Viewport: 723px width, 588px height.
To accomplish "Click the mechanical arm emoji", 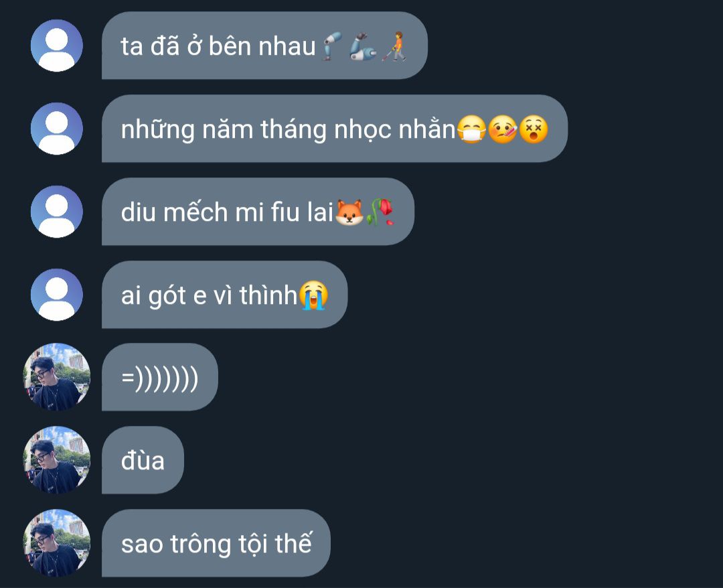I will pyautogui.click(x=363, y=46).
